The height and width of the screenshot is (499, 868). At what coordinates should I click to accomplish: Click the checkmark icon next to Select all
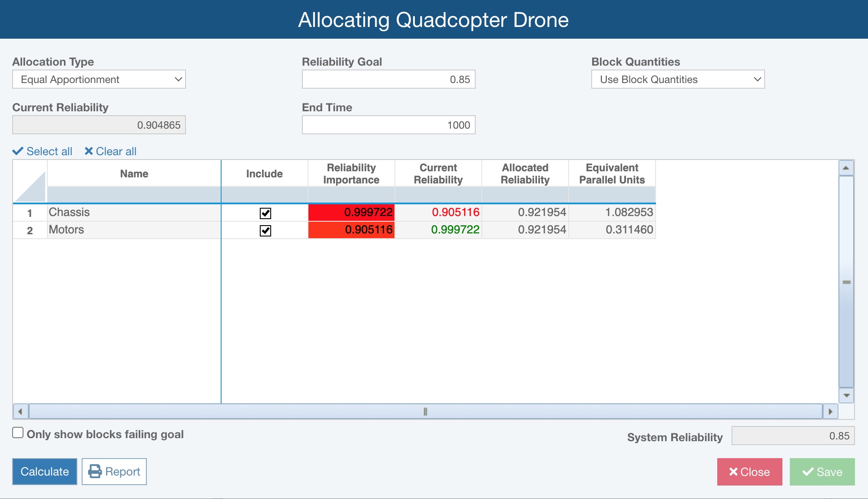[18, 151]
